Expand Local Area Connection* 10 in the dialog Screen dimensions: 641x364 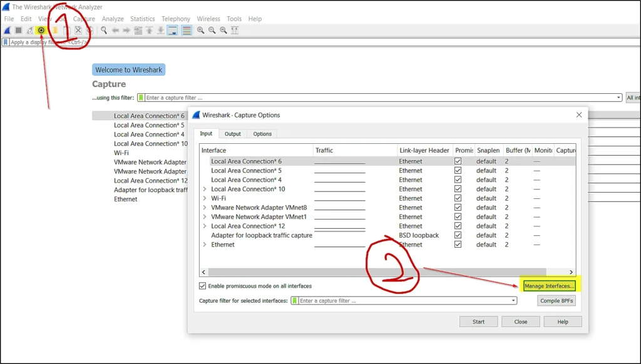(205, 189)
